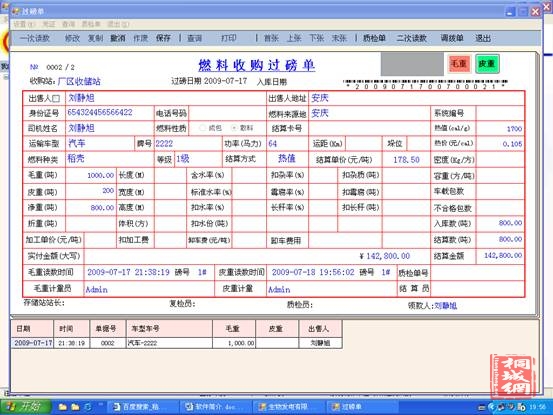Click the red 毛重 button
The image size is (553, 415).
(459, 64)
